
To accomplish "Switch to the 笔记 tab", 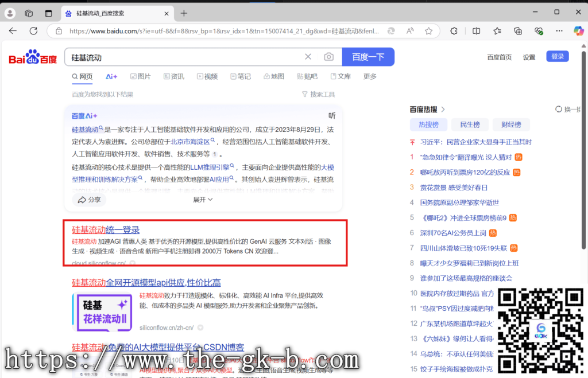I will tap(241, 76).
